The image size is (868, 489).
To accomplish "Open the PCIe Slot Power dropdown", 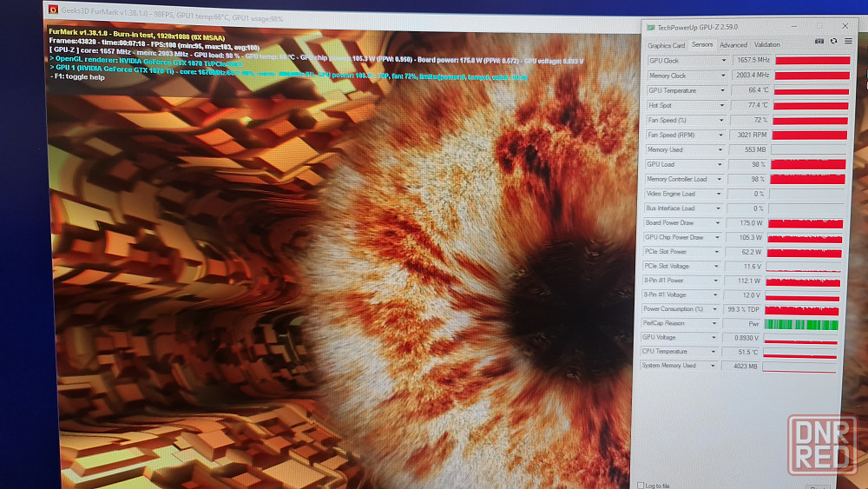I will click(x=716, y=251).
